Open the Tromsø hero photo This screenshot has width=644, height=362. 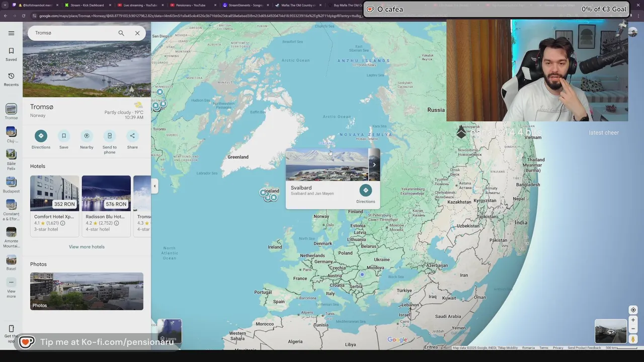[87, 69]
